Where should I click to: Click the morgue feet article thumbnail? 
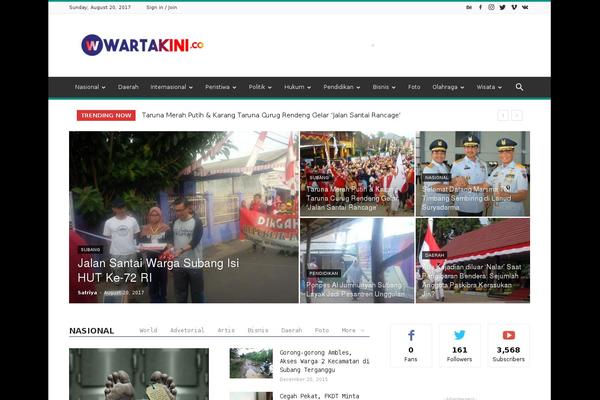pos(139,374)
